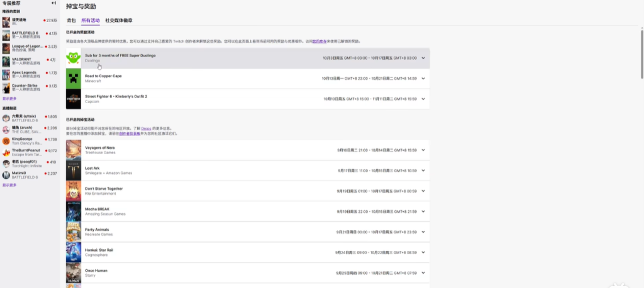This screenshot has width=644, height=288.
Task: Expand the Voyagers of Nera drop chevron
Action: [423, 150]
